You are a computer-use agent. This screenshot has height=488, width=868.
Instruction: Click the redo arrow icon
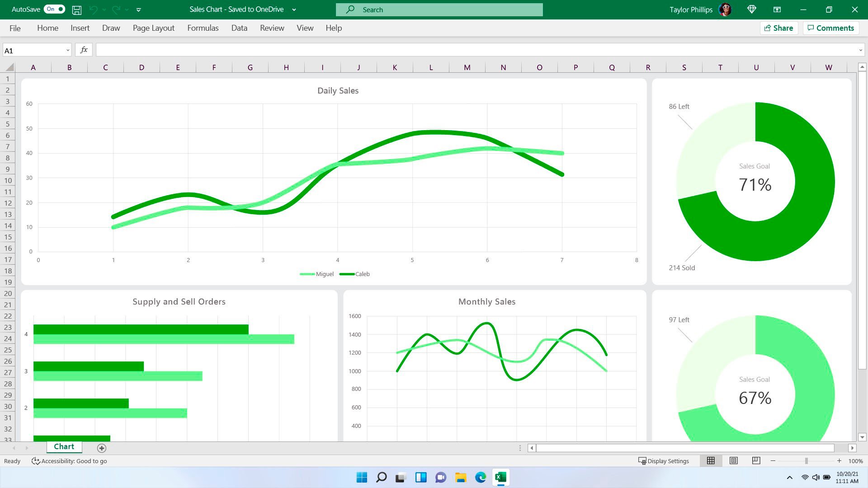tap(118, 9)
